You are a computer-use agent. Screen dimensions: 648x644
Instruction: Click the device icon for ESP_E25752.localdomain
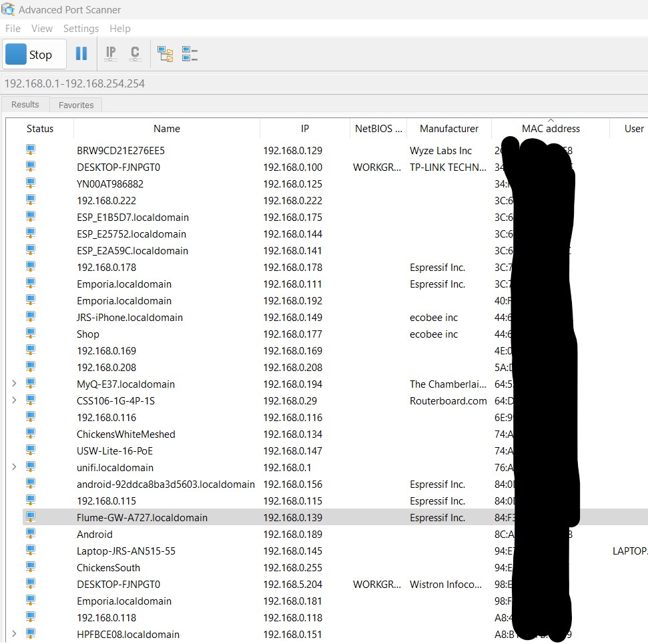pos(31,233)
